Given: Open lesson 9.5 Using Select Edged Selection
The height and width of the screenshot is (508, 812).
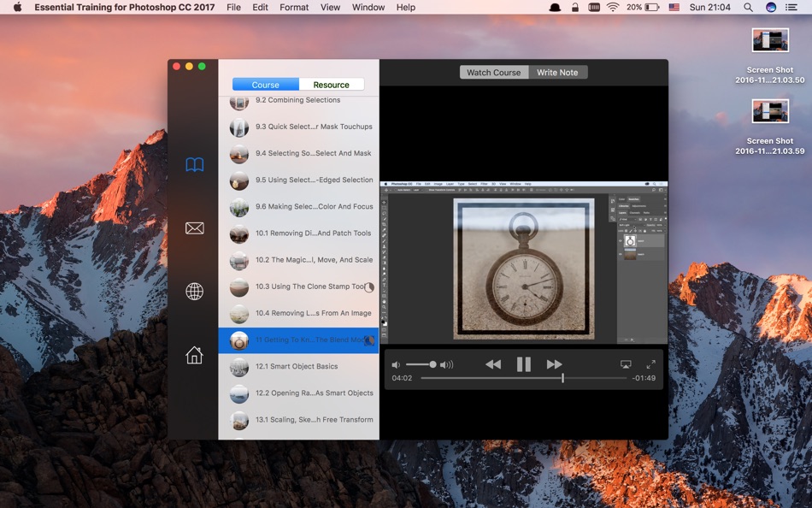Looking at the screenshot, I should pos(299,180).
